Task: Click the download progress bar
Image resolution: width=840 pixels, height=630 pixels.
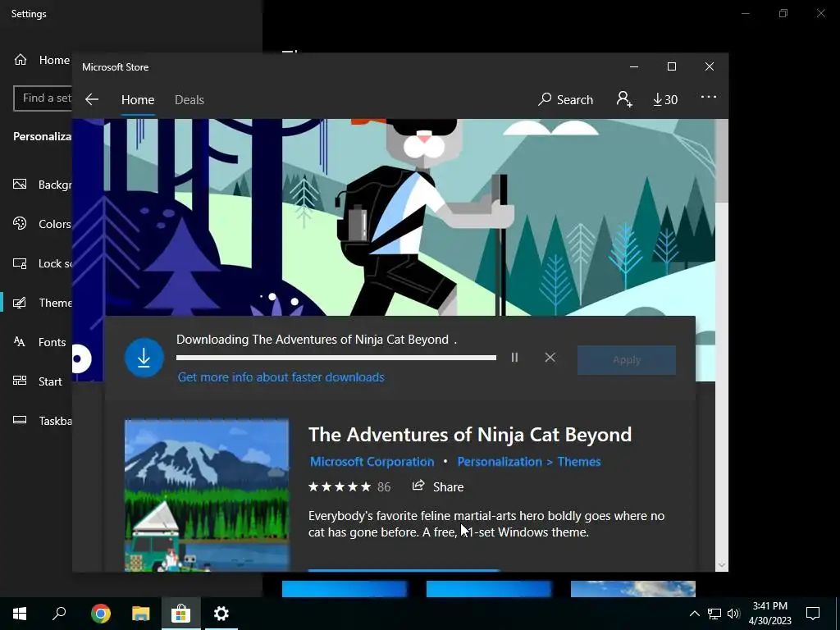Action: (336, 358)
